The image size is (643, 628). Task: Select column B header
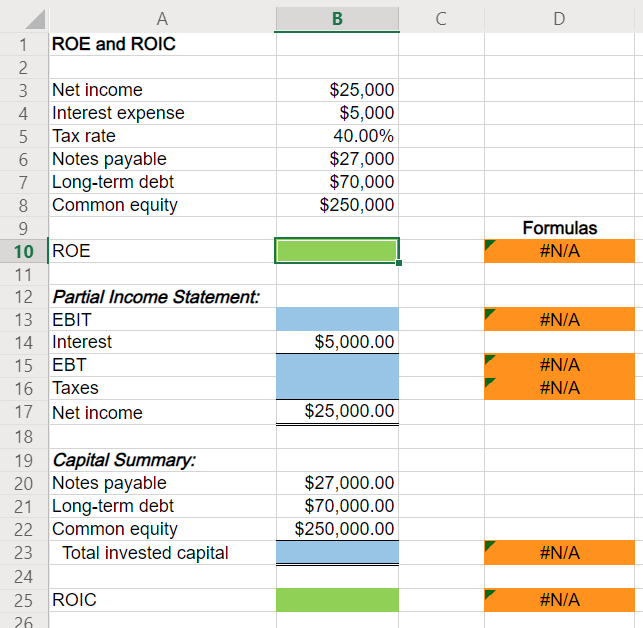coord(337,19)
